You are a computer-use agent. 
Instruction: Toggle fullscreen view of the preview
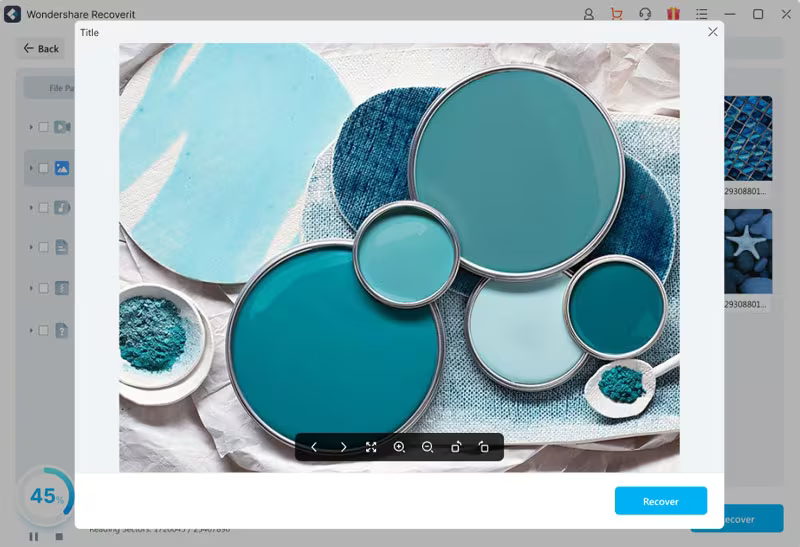tap(371, 447)
